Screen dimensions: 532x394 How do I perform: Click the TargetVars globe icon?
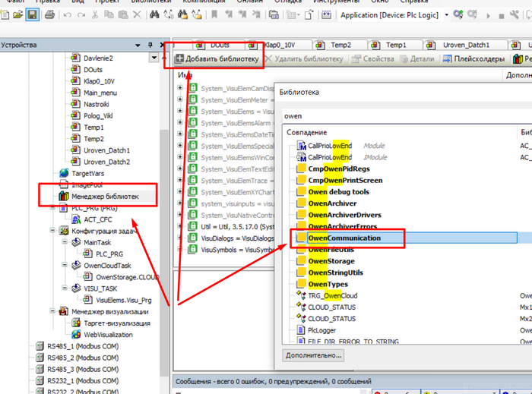click(65, 173)
